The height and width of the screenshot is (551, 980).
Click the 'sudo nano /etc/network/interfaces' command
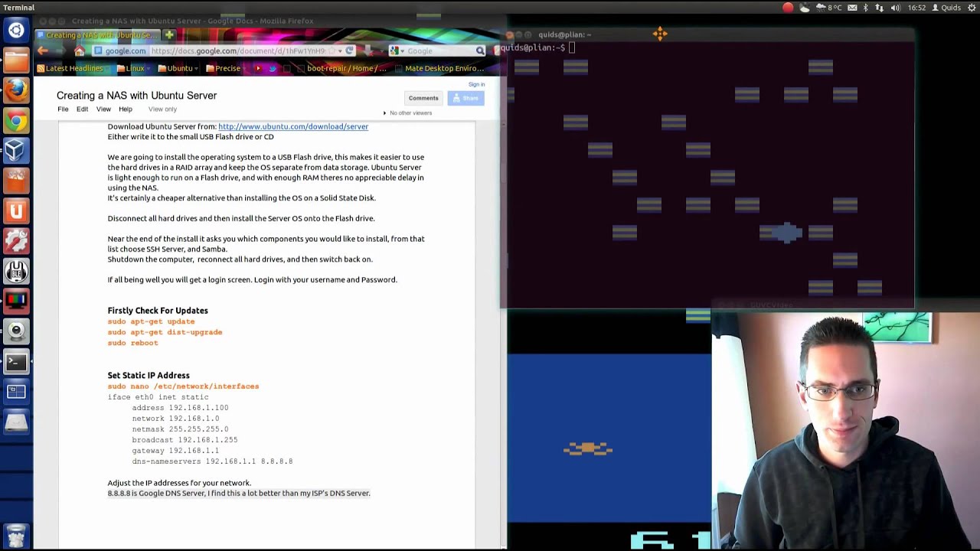(184, 386)
